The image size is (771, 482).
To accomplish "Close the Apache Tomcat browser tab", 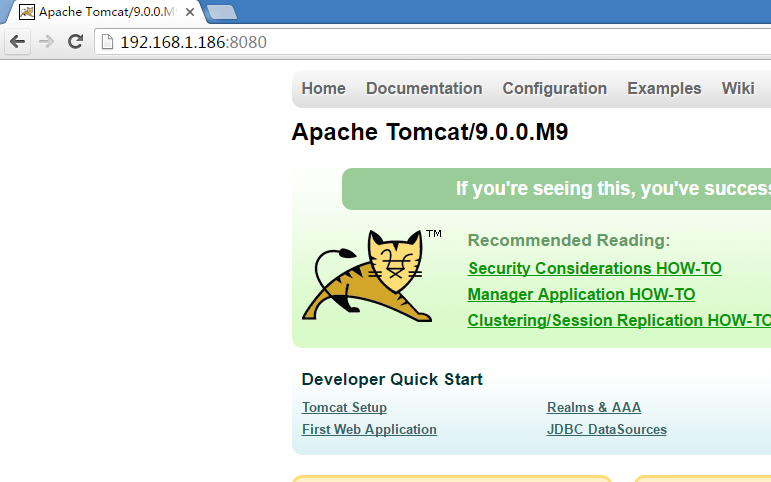I will tap(190, 12).
